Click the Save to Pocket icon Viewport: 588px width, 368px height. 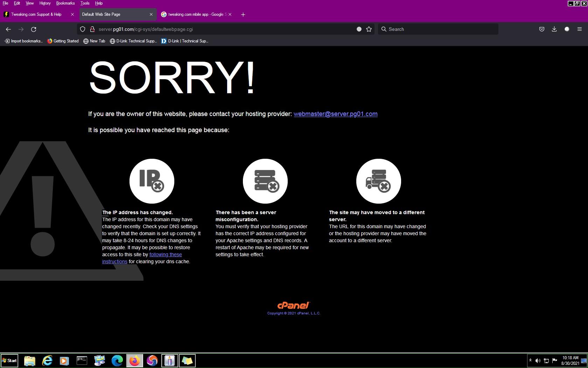[542, 29]
